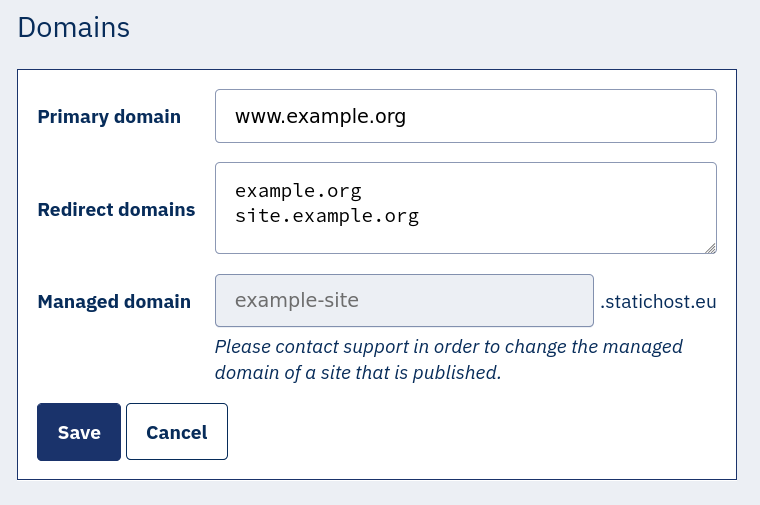
Task: Click the disabled Managed domain field
Action: point(404,300)
